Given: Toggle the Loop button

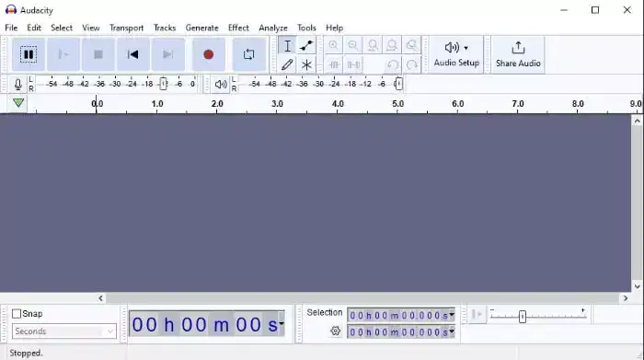Looking at the screenshot, I should (x=249, y=54).
